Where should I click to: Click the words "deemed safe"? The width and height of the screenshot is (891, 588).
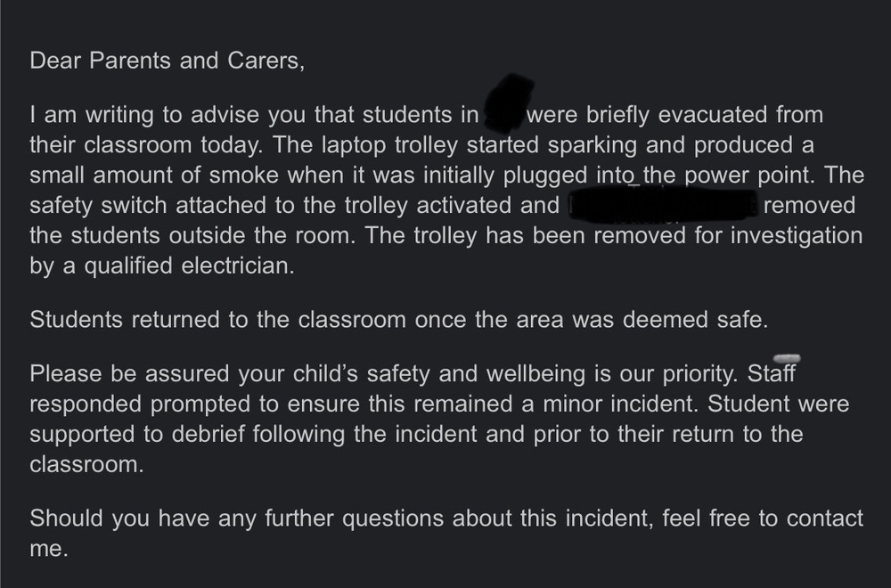pos(696,320)
